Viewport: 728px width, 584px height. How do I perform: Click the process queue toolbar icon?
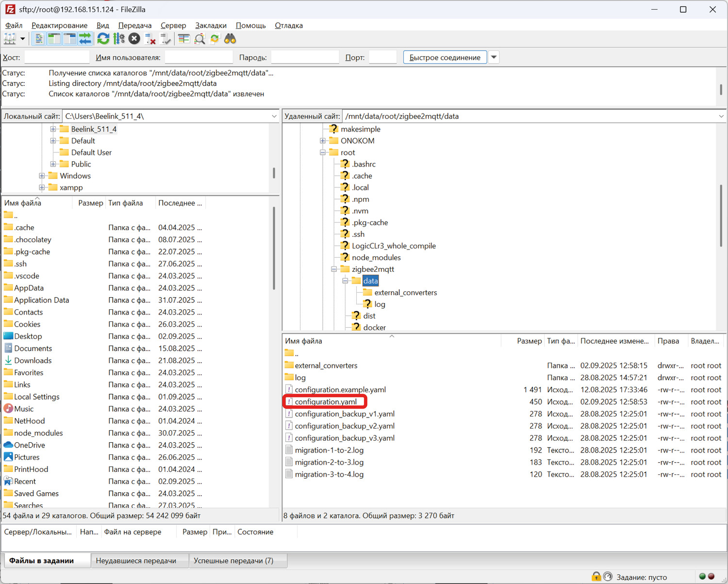coord(118,39)
